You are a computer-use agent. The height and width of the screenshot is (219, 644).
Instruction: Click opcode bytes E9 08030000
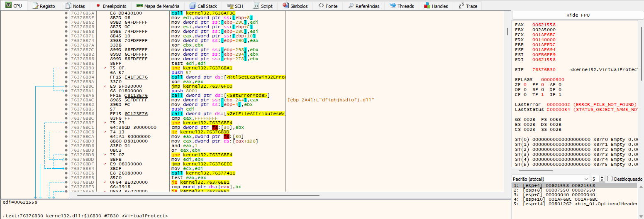click(126, 164)
